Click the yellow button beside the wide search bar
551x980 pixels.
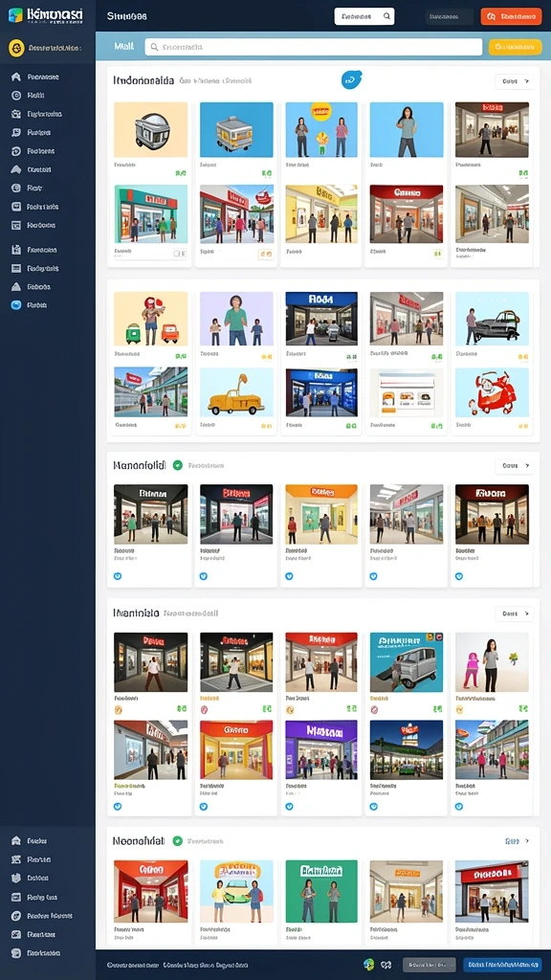tap(515, 47)
